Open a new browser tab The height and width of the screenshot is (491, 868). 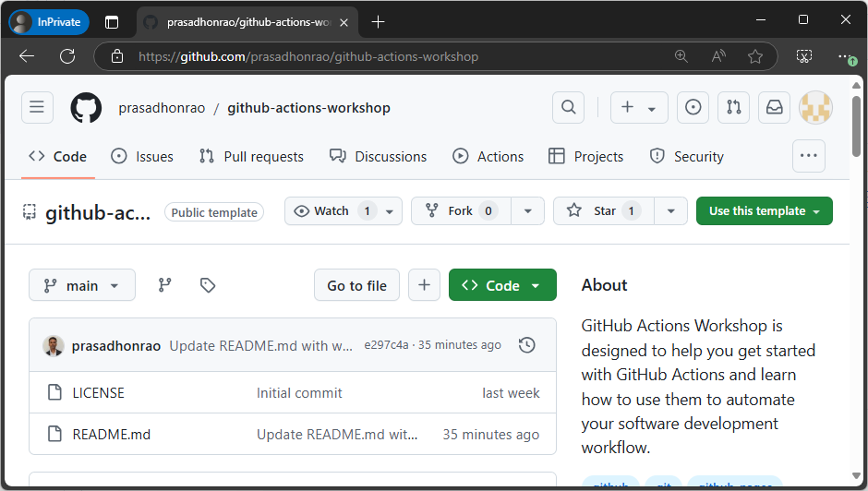[378, 22]
